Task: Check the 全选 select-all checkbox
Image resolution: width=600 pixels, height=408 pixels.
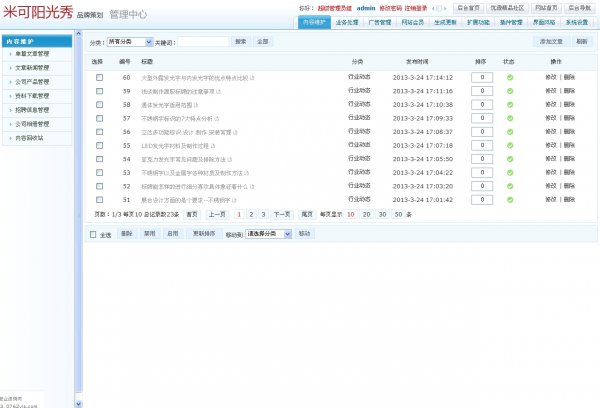Action: point(93,234)
